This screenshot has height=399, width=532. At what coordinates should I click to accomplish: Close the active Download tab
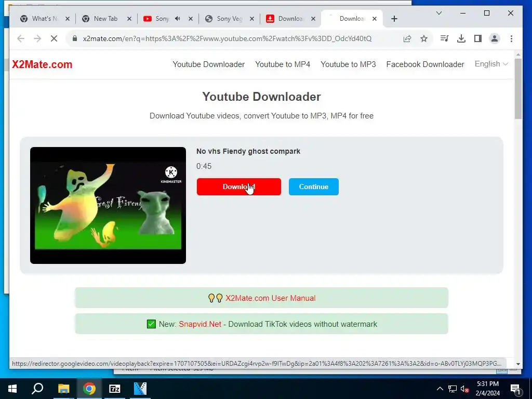pyautogui.click(x=375, y=19)
